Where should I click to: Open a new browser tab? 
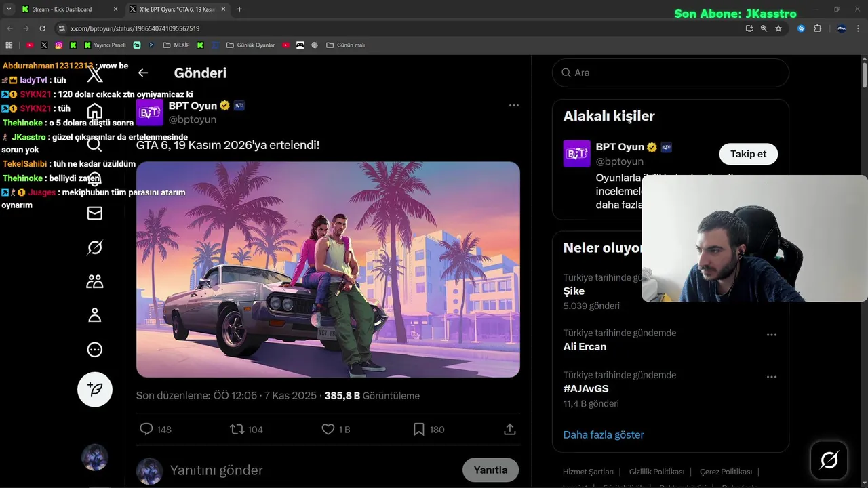pyautogui.click(x=239, y=9)
